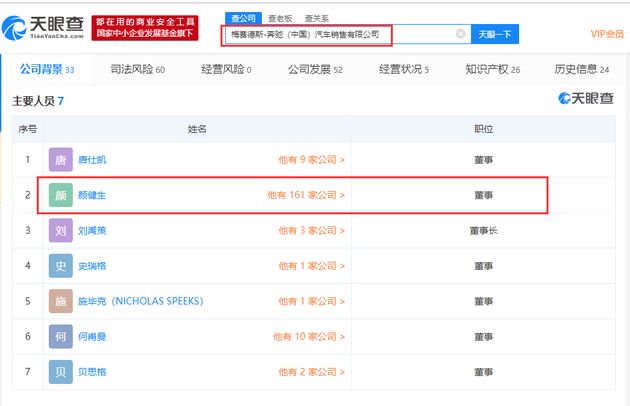Open the VIP会员 link

coord(607,34)
